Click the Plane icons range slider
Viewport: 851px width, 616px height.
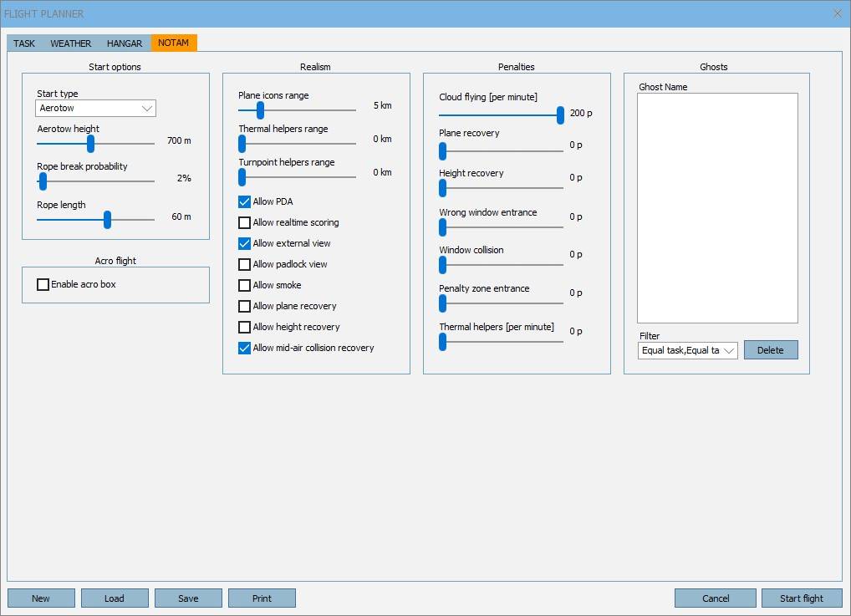(260, 109)
